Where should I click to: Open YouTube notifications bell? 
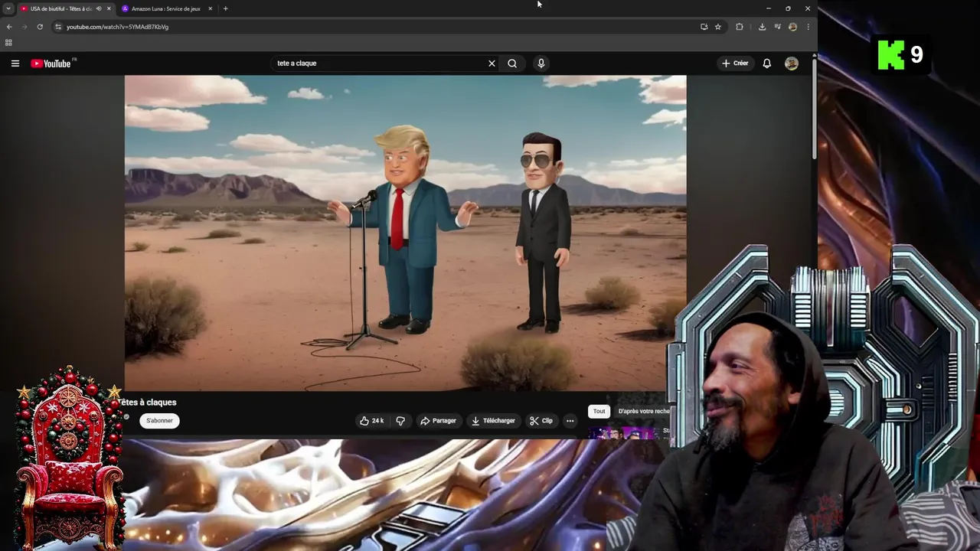click(x=766, y=64)
